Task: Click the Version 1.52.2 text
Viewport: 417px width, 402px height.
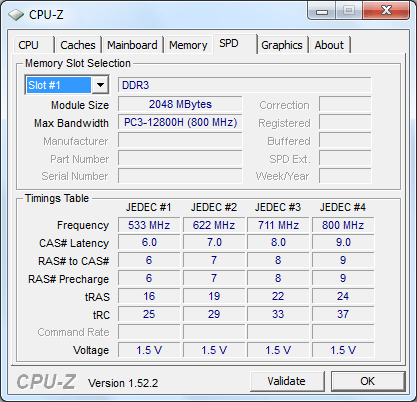Action: click(x=123, y=383)
